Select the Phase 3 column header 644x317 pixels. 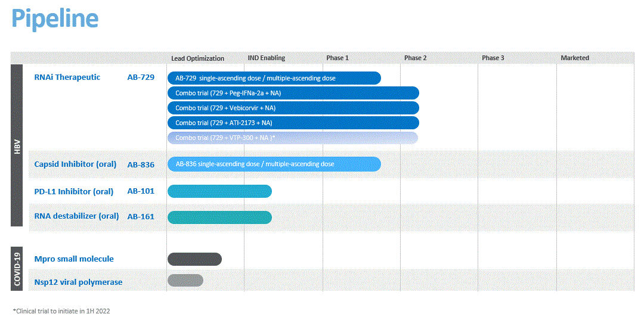coord(493,58)
